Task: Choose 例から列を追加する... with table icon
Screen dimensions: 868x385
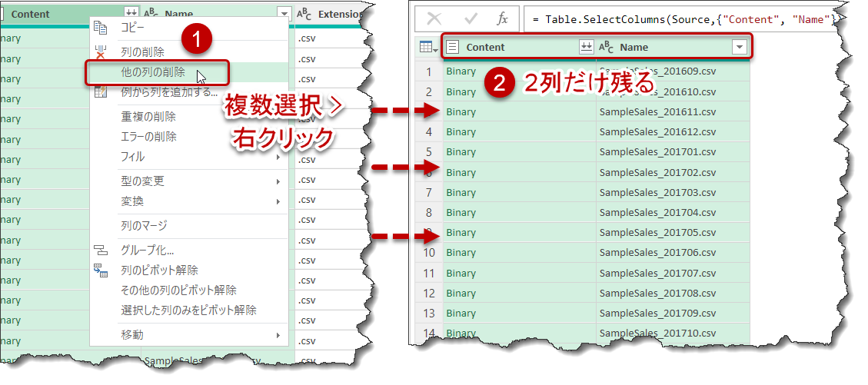Action: [189, 92]
